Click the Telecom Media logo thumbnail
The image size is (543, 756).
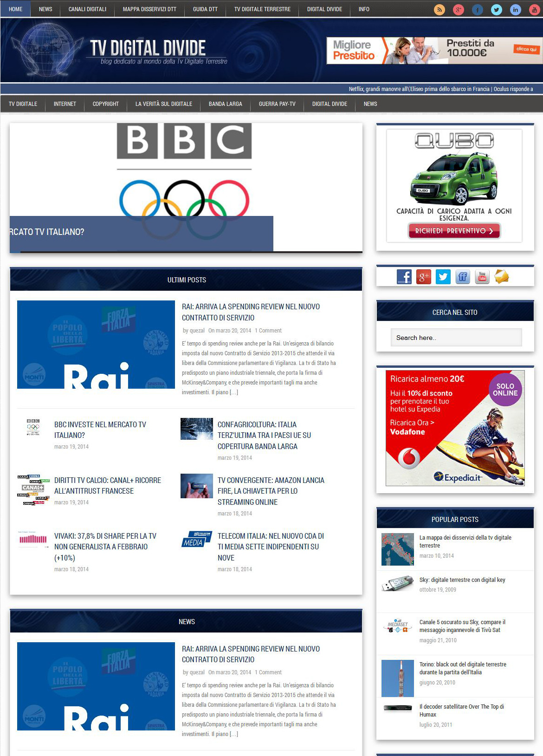197,539
